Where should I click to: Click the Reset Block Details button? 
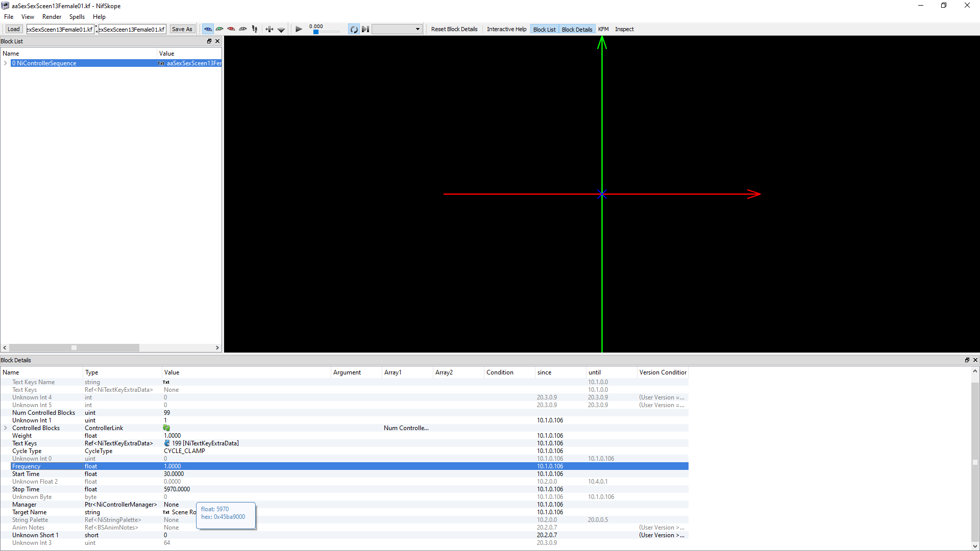pyautogui.click(x=454, y=29)
